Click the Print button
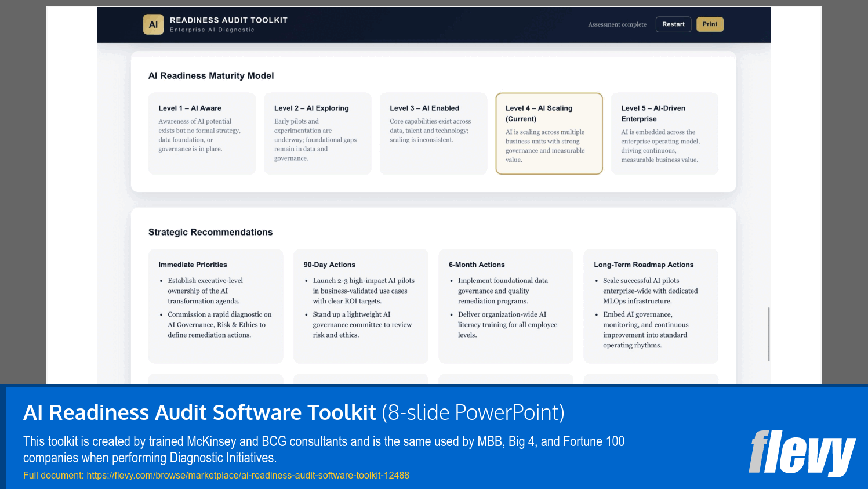Image resolution: width=868 pixels, height=489 pixels. coord(710,24)
